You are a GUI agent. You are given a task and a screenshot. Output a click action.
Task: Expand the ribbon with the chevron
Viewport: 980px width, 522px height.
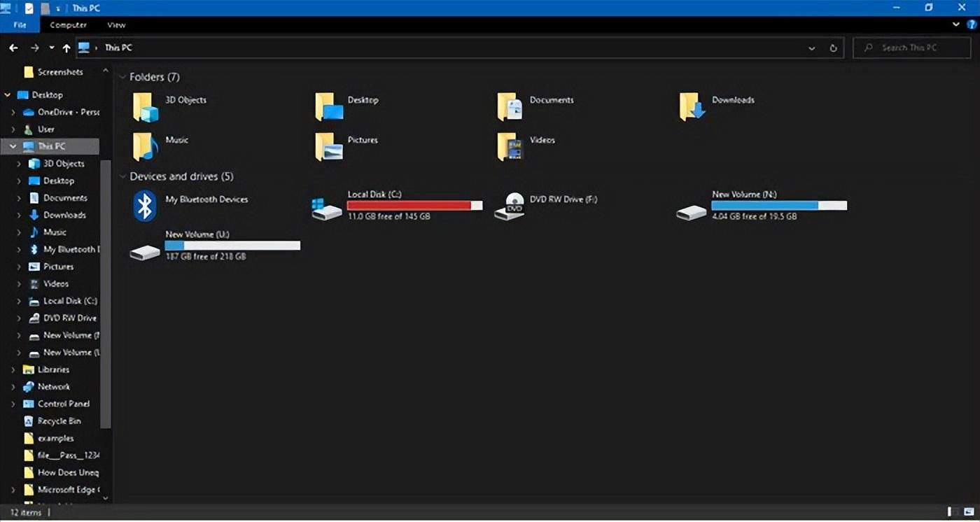[956, 24]
